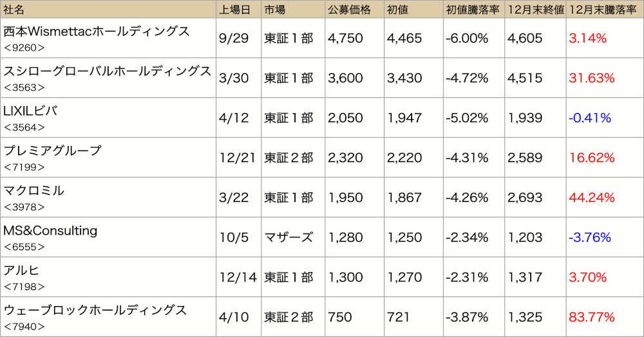Click the 12月末終値 column header
The height and width of the screenshot is (337, 644).
tap(536, 10)
